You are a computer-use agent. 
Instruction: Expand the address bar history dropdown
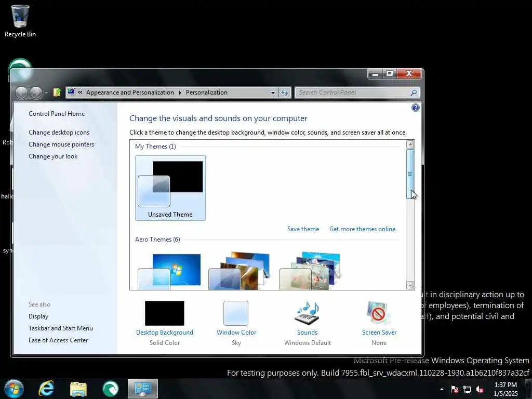pos(272,92)
